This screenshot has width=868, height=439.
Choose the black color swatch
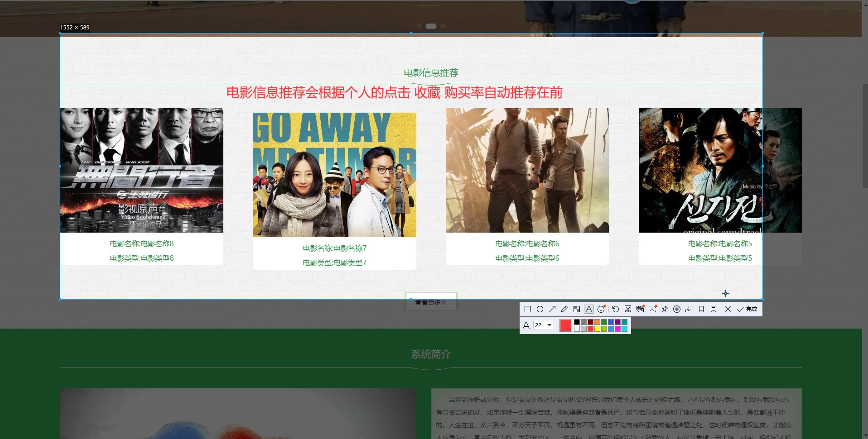click(577, 322)
